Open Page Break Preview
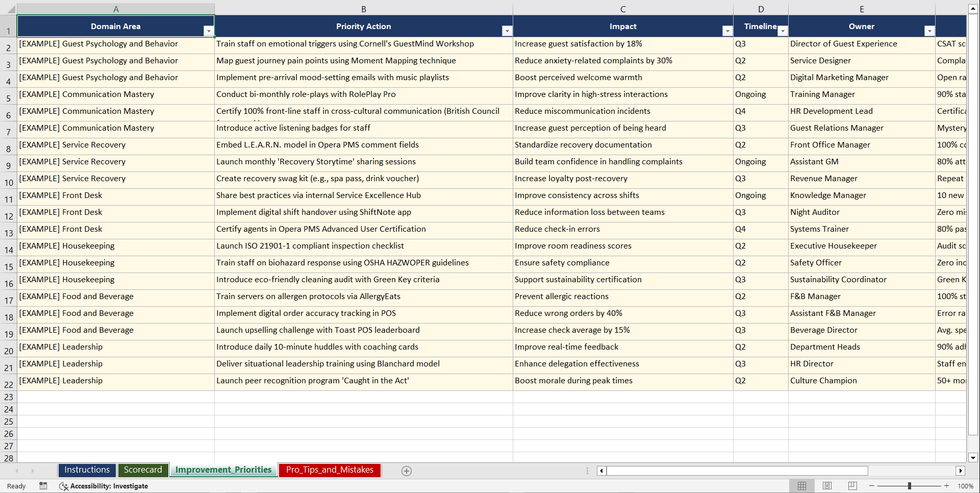This screenshot has width=980, height=493. [852, 486]
